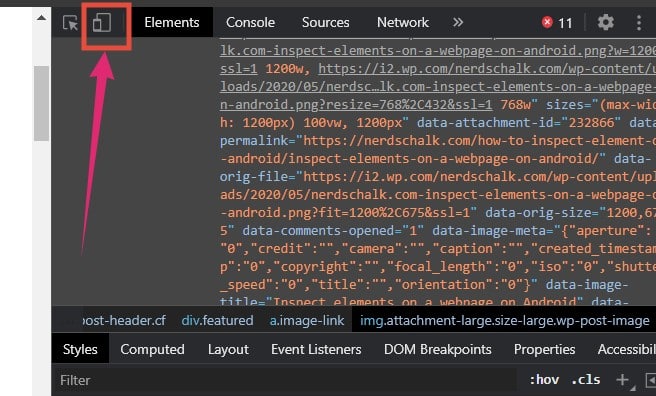Screen dimensions: 656x396
Task: Click the sizes attribute value
Action: pyautogui.click(x=438, y=114)
